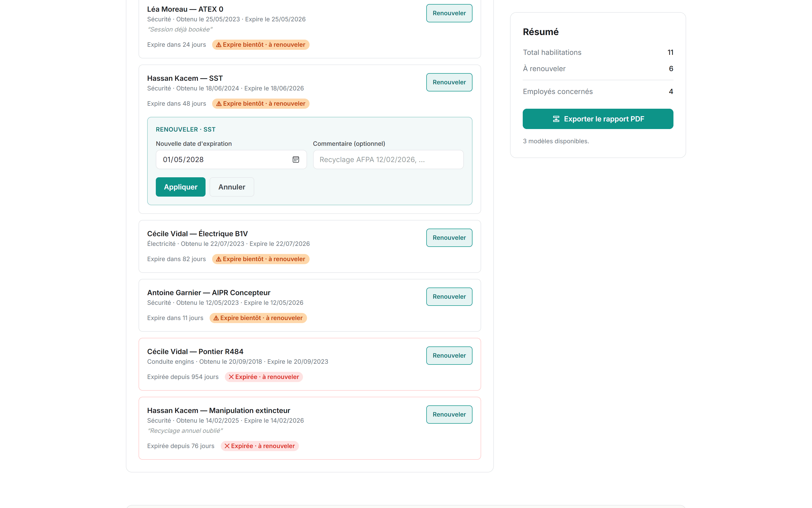Click the 'À renouveler' summary label

coord(544,69)
